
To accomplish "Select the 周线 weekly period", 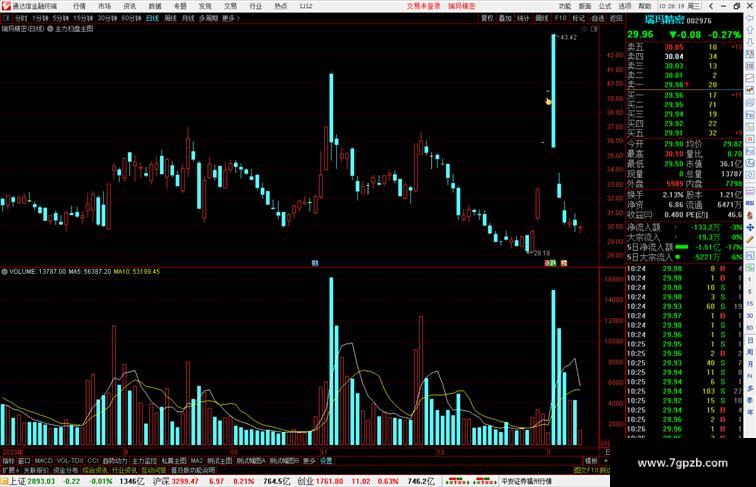I will pos(170,18).
